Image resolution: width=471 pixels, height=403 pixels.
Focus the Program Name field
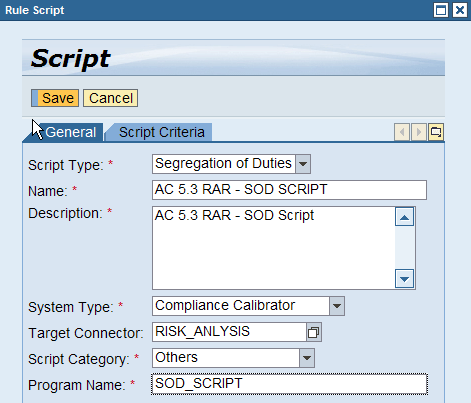[289, 384]
